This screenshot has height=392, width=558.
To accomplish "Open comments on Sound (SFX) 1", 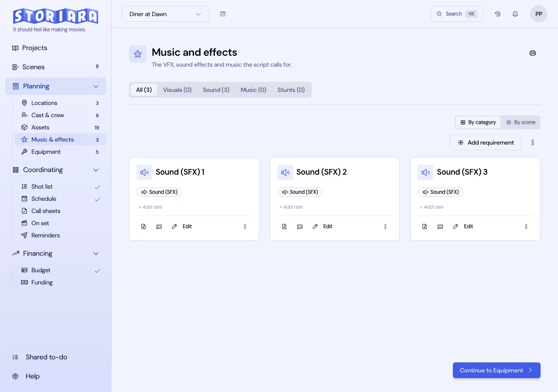I will [x=159, y=226].
